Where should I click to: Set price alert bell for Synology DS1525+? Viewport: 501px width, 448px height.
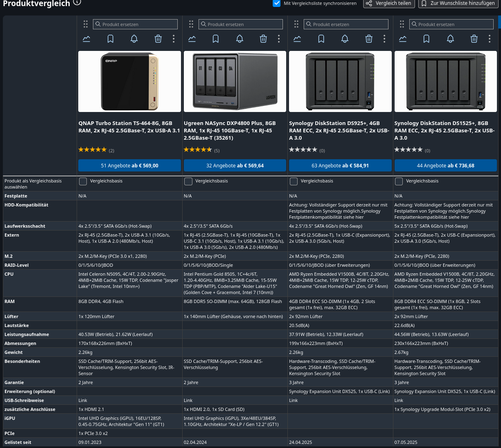(450, 39)
